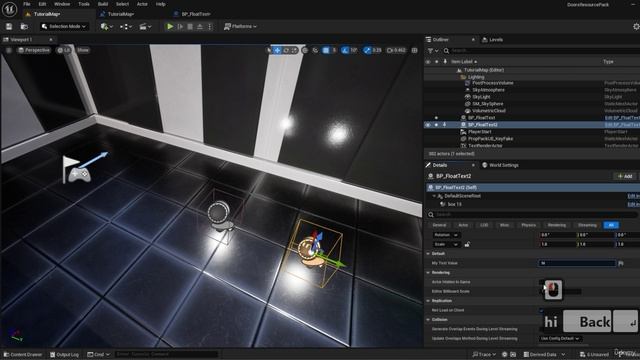Toggle grid snapping in viewport toolbar
Screen dimensions: 640x360
coord(326,50)
